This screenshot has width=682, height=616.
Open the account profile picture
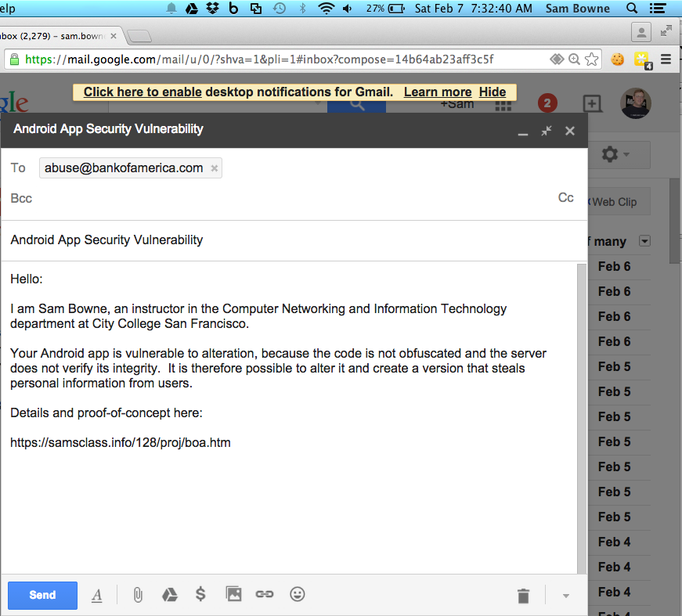coord(636,103)
